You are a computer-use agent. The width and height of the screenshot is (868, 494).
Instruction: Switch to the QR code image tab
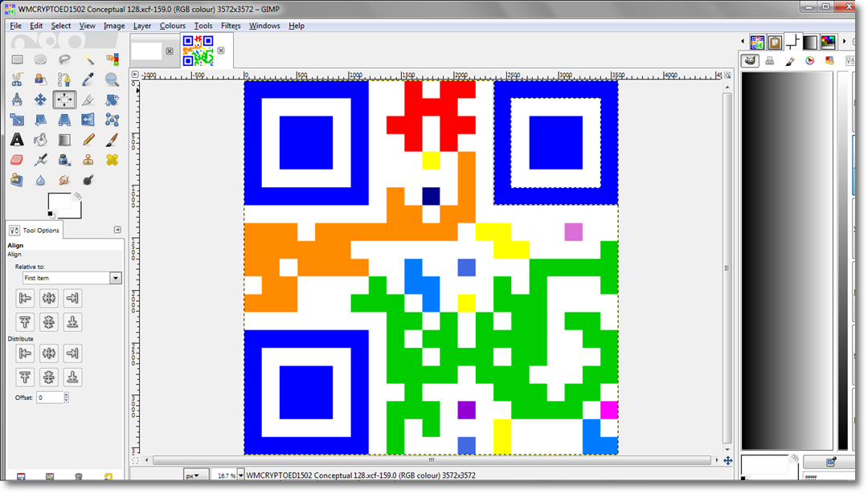click(x=199, y=51)
